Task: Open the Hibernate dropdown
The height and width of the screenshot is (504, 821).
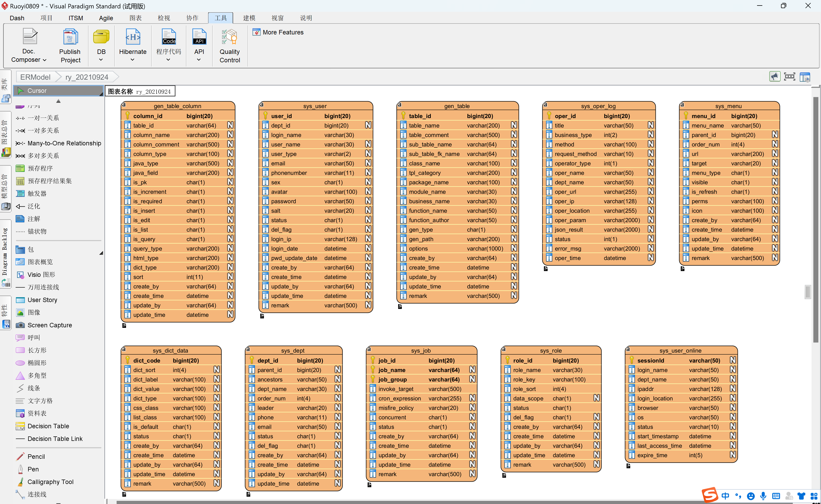Action: pos(132,60)
